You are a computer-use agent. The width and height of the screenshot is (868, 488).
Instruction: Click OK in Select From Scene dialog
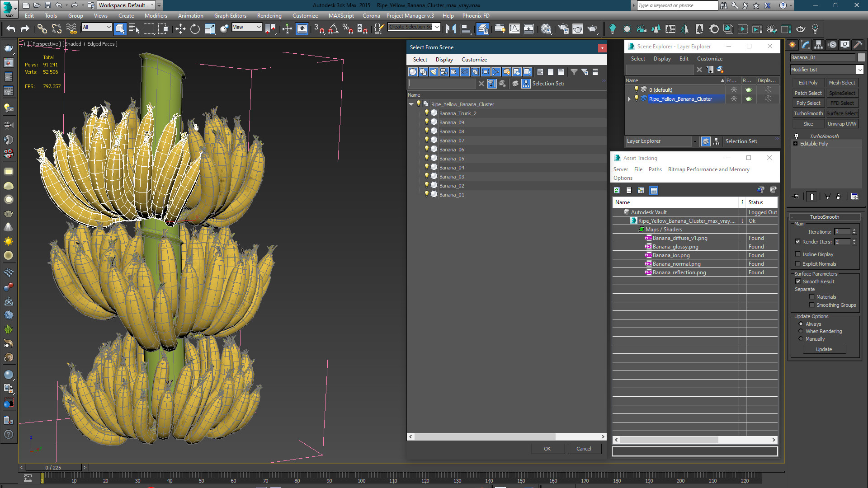pyautogui.click(x=547, y=449)
